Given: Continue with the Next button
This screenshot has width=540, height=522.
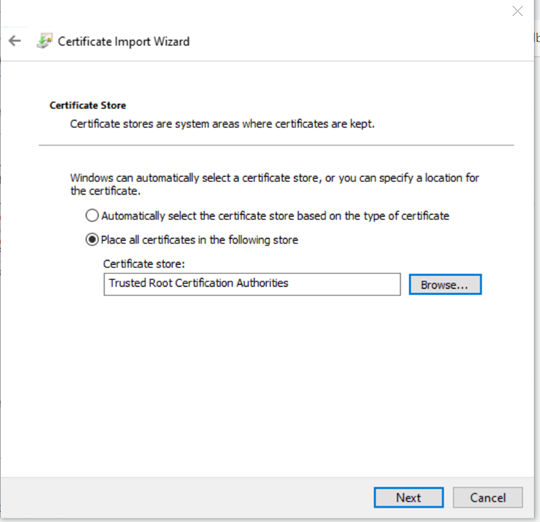Looking at the screenshot, I should pyautogui.click(x=408, y=498).
